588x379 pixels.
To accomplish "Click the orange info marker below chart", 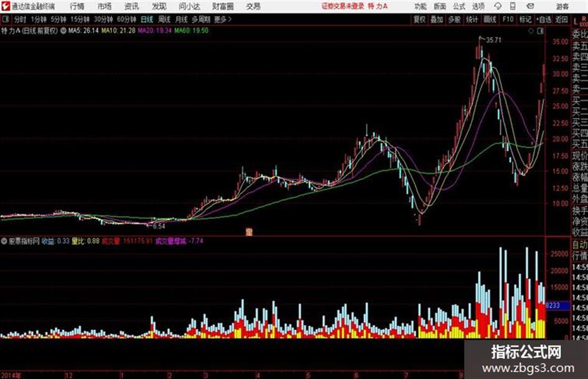I will click(249, 232).
